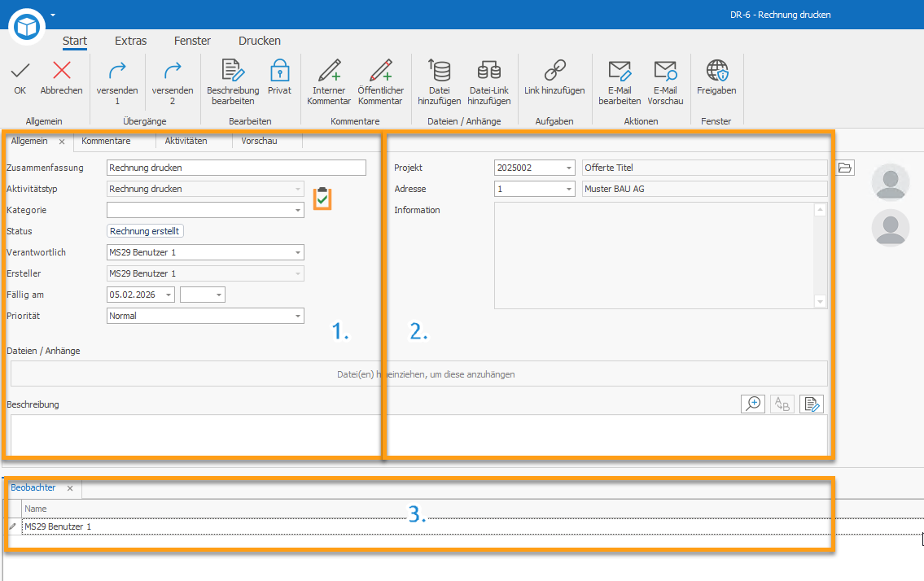Click the clipboard checkmark icon beside Aktivitätstyp

322,199
